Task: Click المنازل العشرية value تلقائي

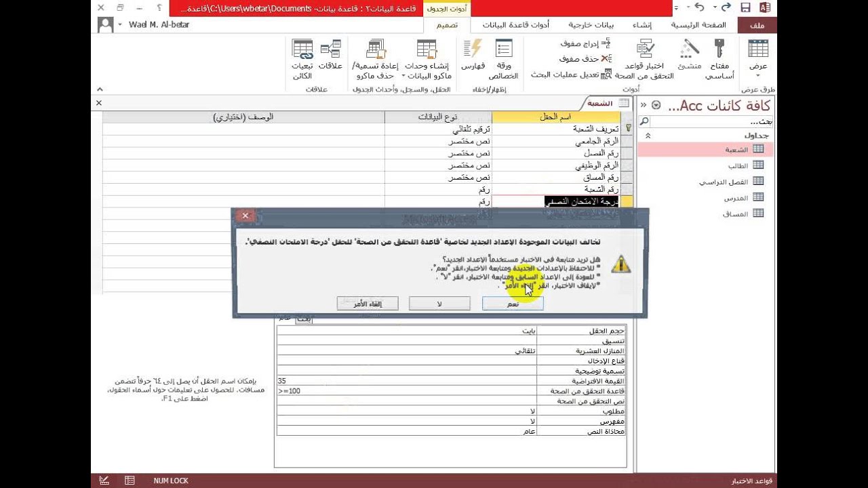Action: tap(407, 351)
